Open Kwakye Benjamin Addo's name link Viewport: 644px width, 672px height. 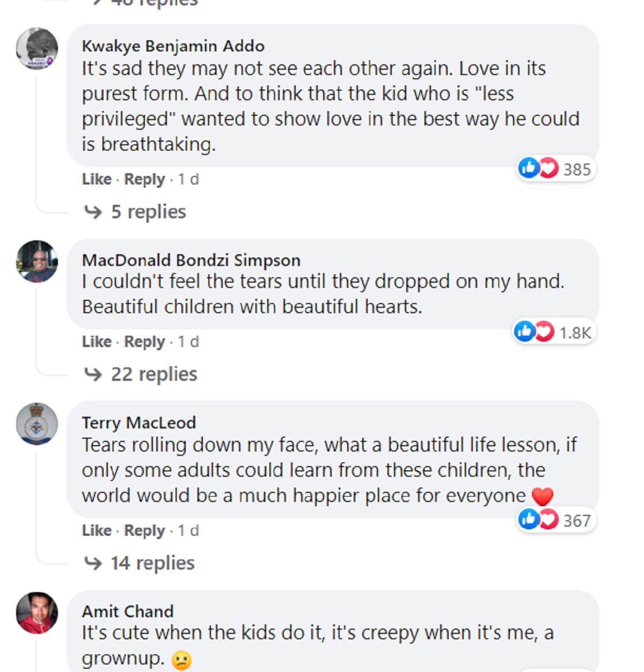(x=173, y=46)
